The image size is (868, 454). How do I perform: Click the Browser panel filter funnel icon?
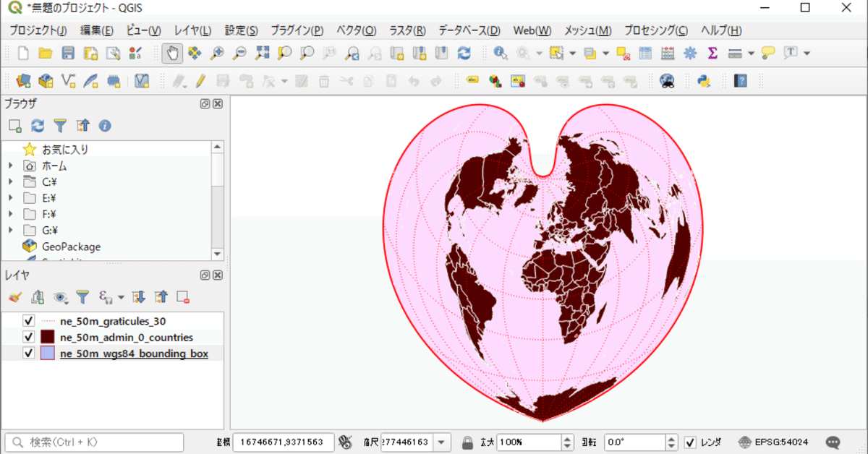[60, 126]
